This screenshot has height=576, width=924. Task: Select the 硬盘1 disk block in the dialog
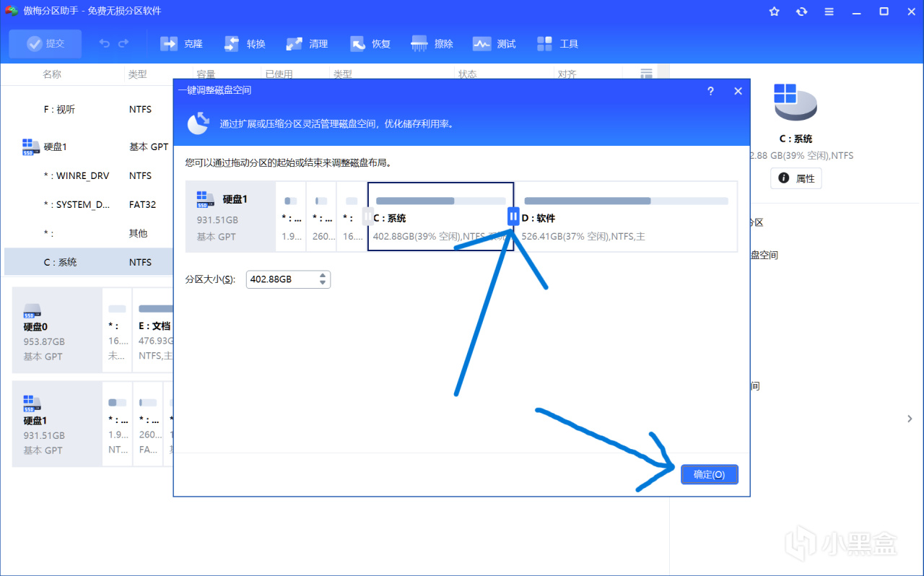231,217
